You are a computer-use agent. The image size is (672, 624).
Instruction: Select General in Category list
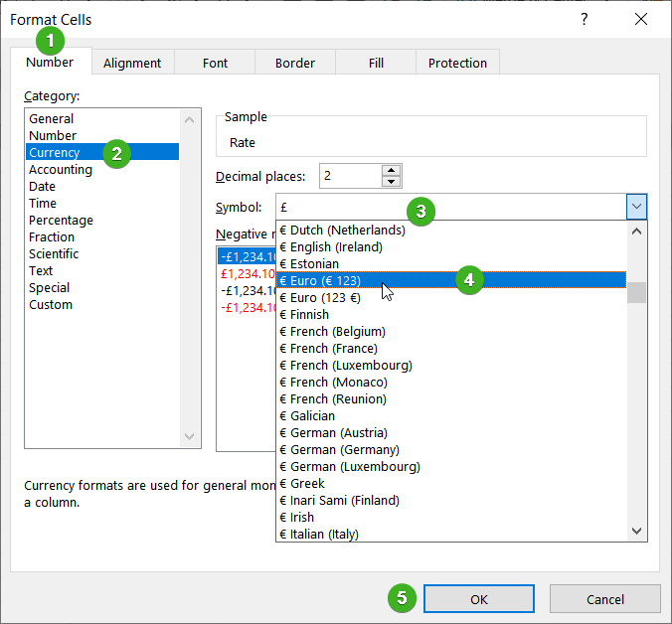(x=102, y=118)
